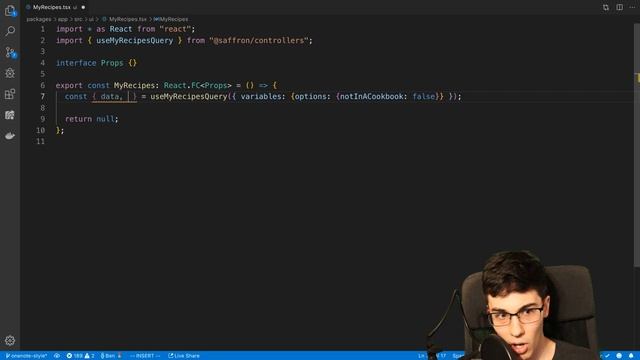Click the Live Share status bar button
The image size is (640, 360).
[184, 356]
